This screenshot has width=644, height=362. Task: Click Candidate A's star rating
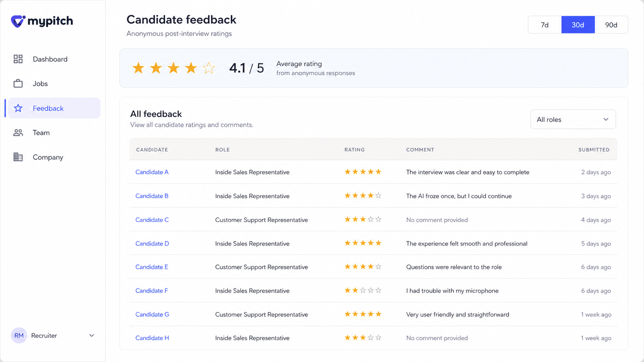(x=363, y=172)
